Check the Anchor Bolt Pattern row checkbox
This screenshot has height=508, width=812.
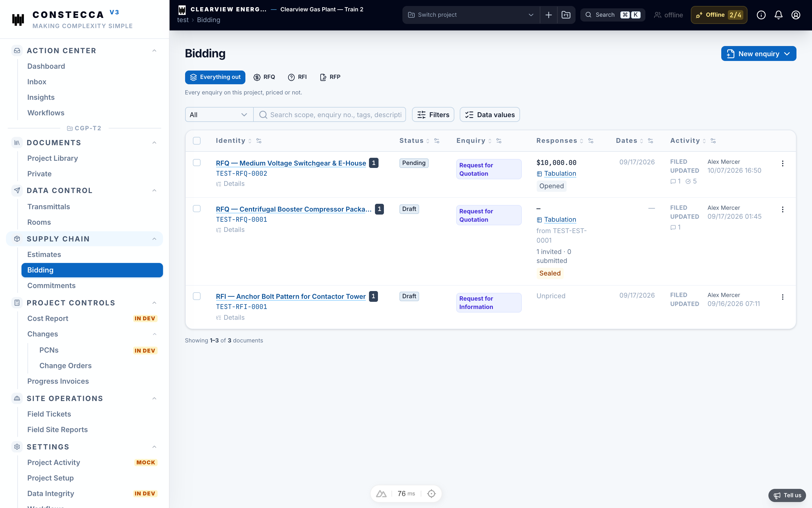point(197,296)
